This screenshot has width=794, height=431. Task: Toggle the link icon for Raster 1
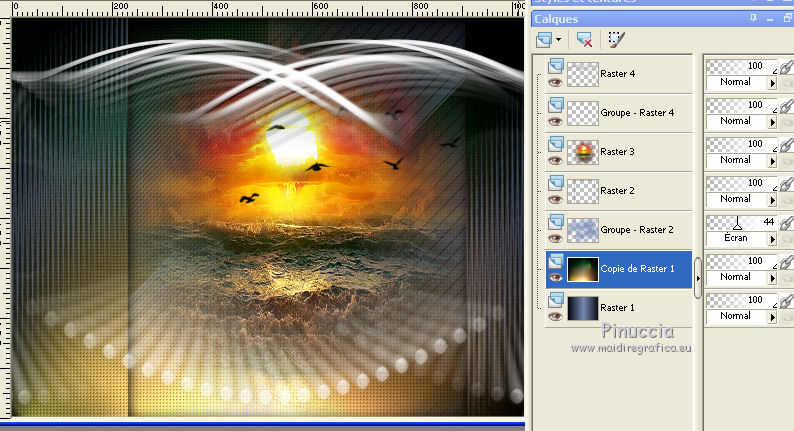coord(786,301)
